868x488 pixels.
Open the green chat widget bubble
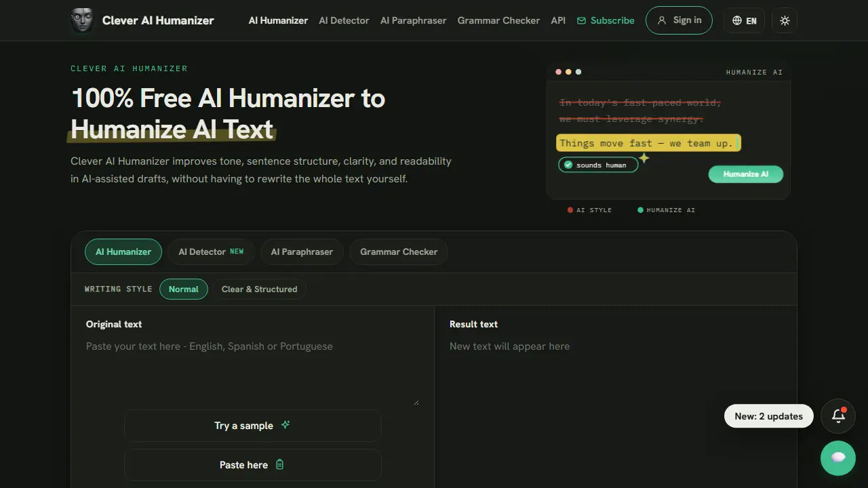[x=838, y=457]
